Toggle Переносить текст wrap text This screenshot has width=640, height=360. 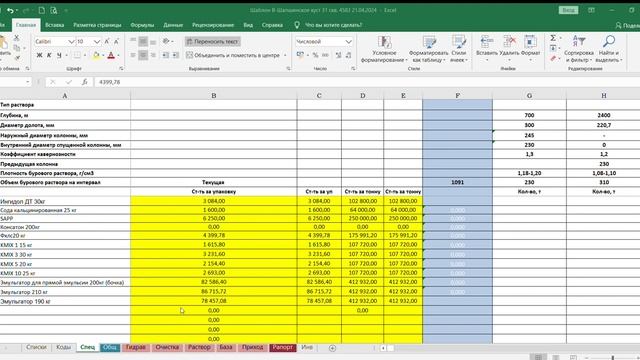pyautogui.click(x=212, y=42)
